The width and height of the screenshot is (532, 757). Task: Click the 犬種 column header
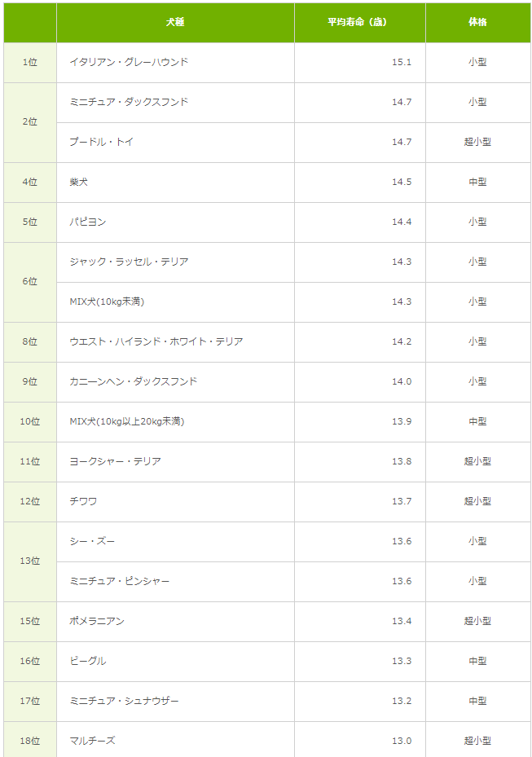(x=175, y=22)
